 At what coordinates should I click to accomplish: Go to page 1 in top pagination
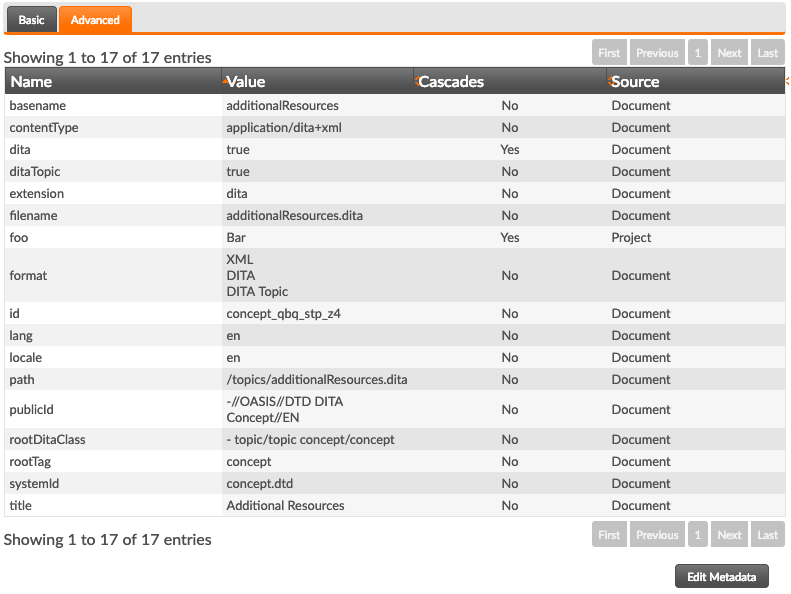click(x=698, y=52)
